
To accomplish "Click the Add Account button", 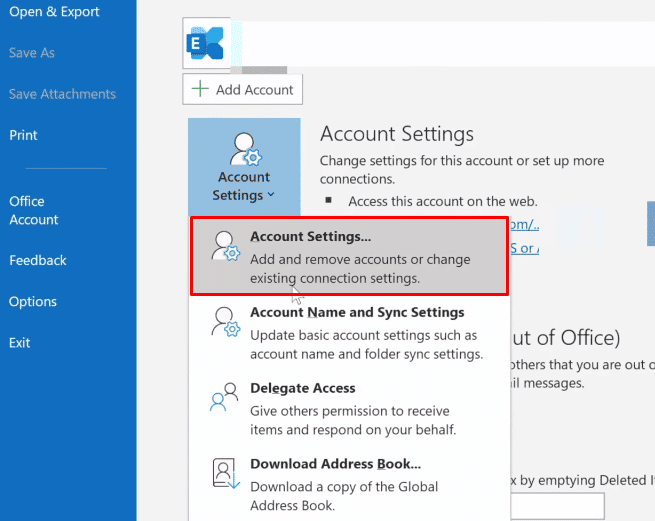I will [243, 89].
